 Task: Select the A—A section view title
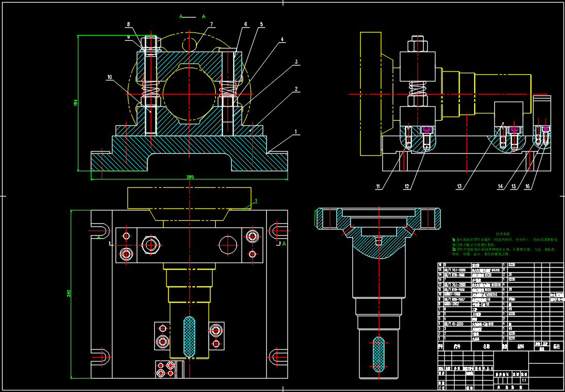pos(192,17)
